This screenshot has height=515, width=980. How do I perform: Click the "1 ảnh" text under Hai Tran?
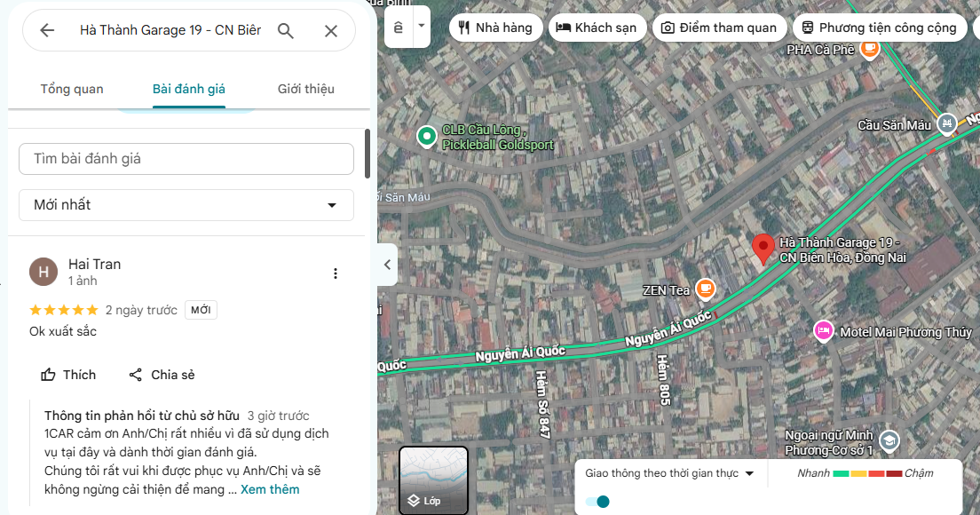pos(83,281)
